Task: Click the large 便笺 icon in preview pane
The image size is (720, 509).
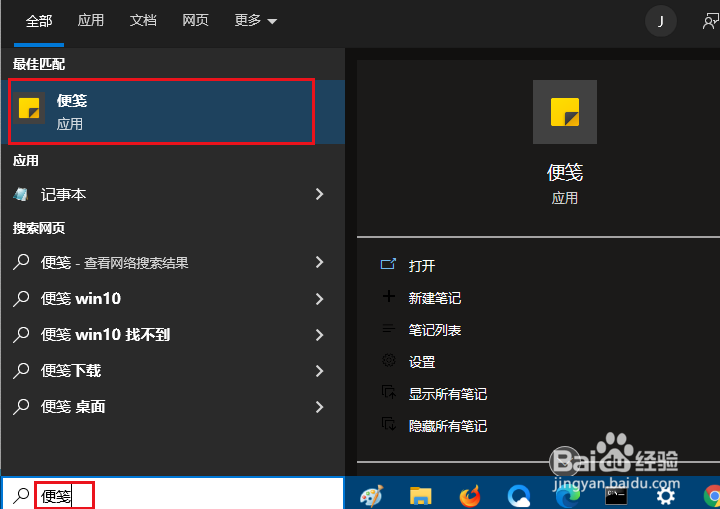Action: [565, 112]
